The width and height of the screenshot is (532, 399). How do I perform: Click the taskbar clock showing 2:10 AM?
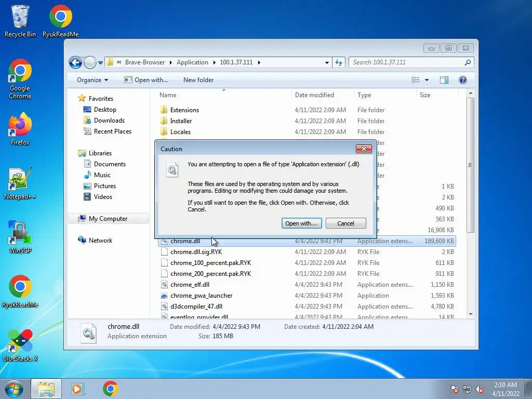(506, 389)
